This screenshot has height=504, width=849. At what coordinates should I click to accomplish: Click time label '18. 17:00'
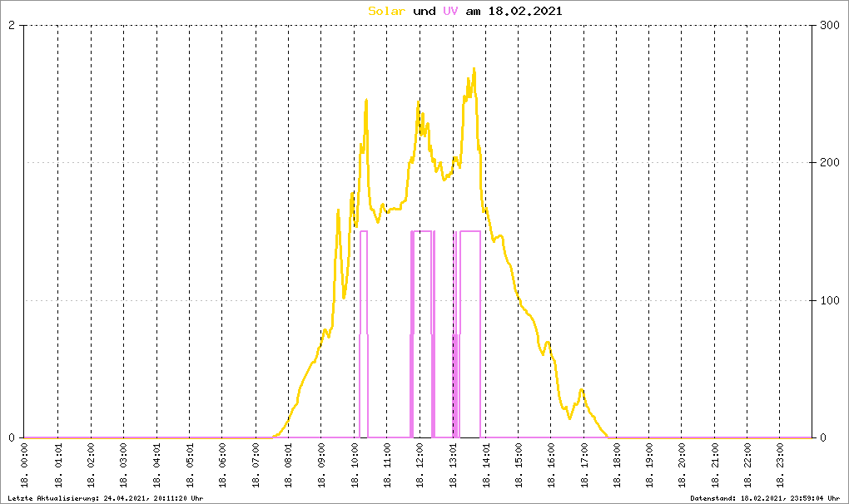[x=583, y=465]
